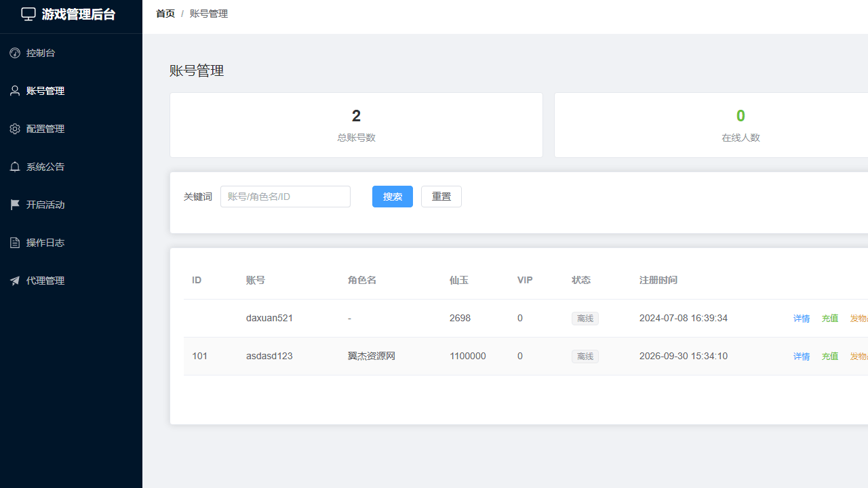Image resolution: width=868 pixels, height=488 pixels.
Task: Click the 离线 status tag for asdasd123
Action: [x=585, y=357]
